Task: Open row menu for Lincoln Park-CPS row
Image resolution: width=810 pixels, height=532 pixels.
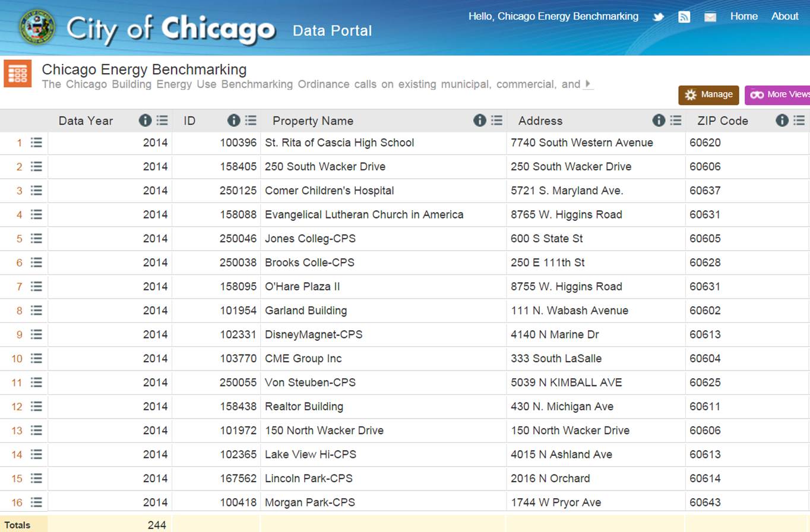Action: pyautogui.click(x=36, y=478)
